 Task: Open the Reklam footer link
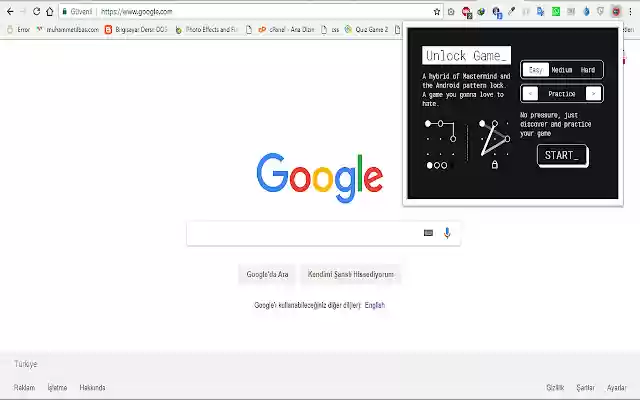tap(24, 387)
